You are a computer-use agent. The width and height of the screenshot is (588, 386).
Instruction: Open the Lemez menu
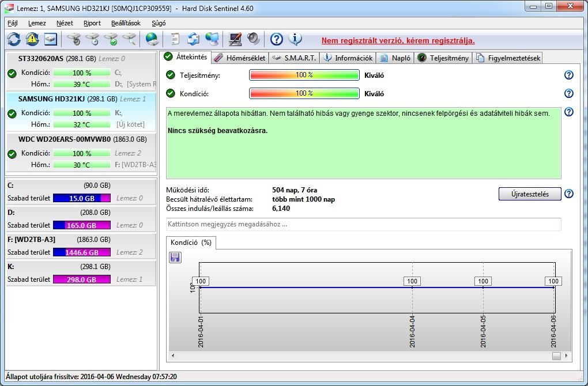click(37, 23)
